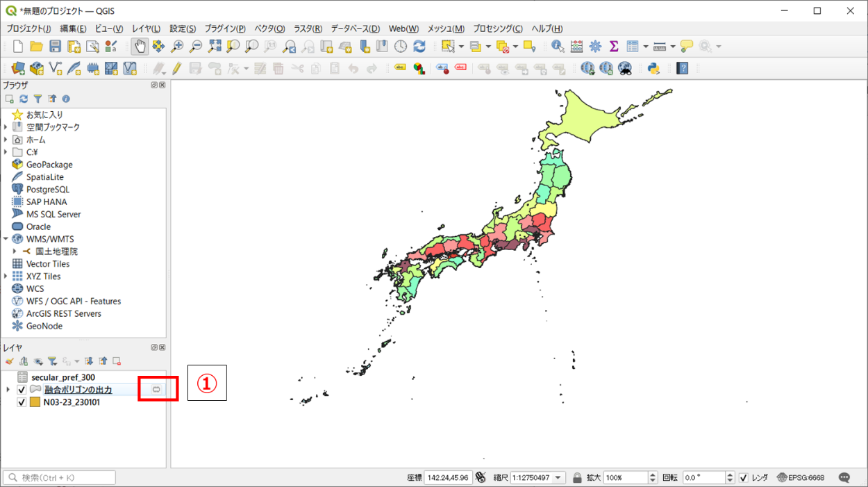This screenshot has width=868, height=487.
Task: Open the Processing Toolbox gear icon
Action: 595,47
